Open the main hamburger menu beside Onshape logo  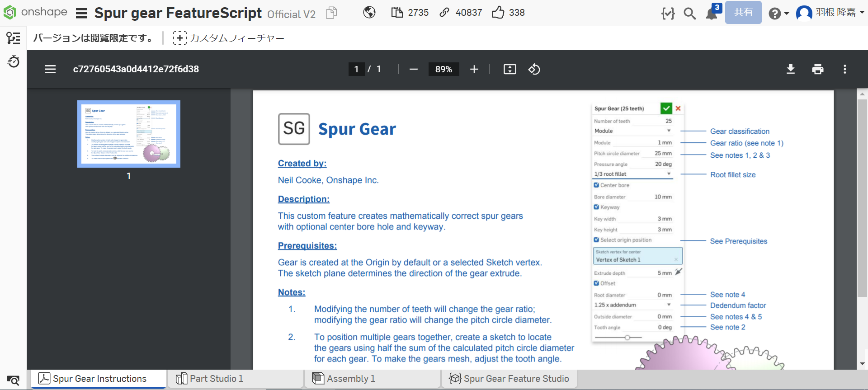[81, 13]
